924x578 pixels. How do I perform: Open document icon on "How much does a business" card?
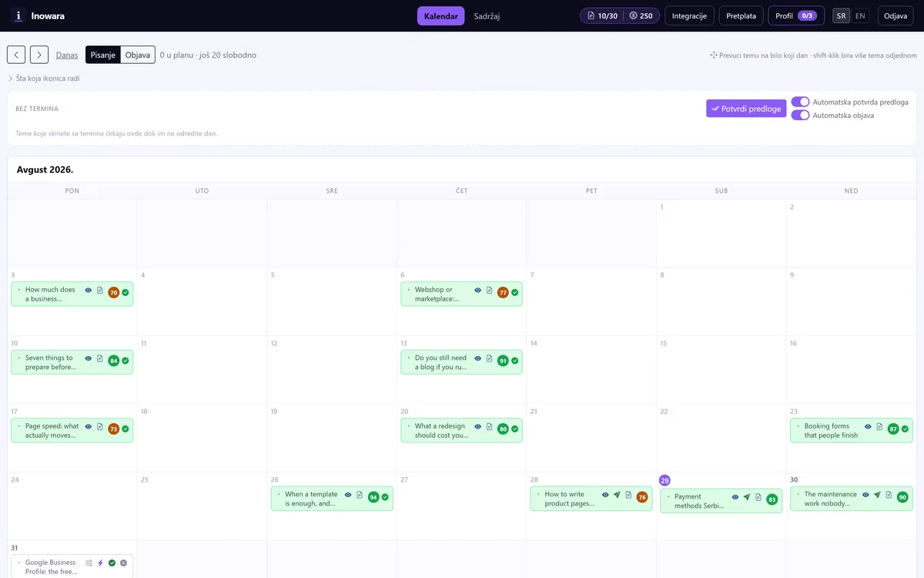[99, 291]
